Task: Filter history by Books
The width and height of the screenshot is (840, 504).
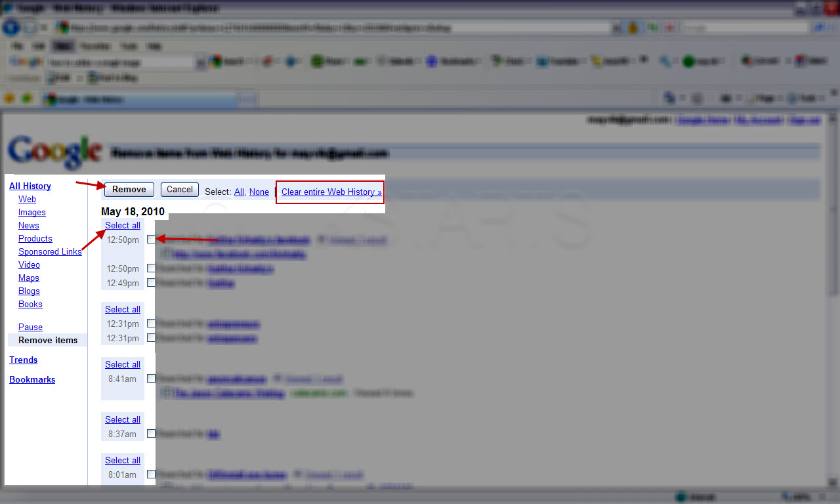Action: point(30,304)
